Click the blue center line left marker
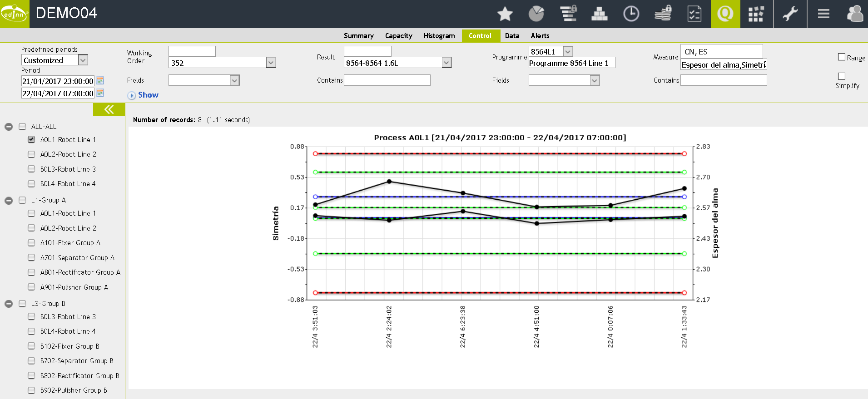 [315, 197]
